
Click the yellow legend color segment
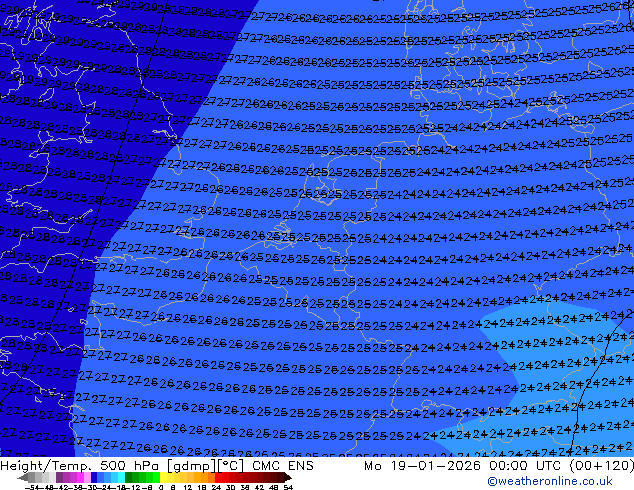163,477
